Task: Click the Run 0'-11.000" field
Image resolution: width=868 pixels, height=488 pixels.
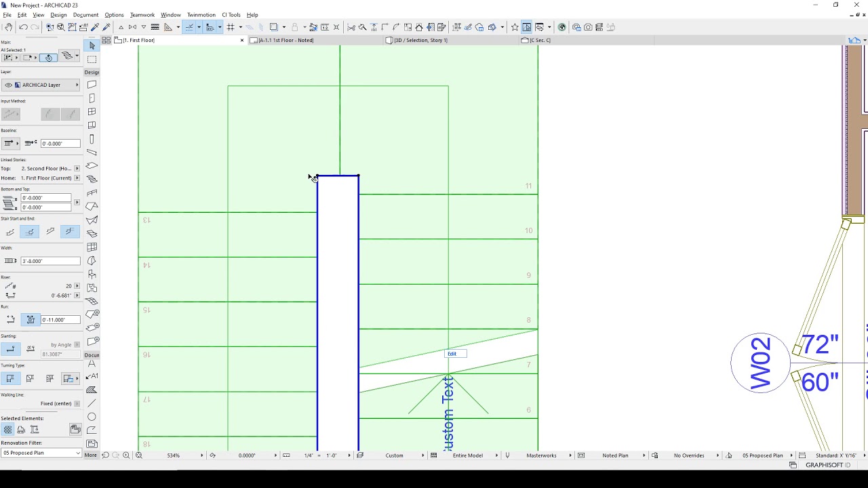Action: click(x=60, y=320)
